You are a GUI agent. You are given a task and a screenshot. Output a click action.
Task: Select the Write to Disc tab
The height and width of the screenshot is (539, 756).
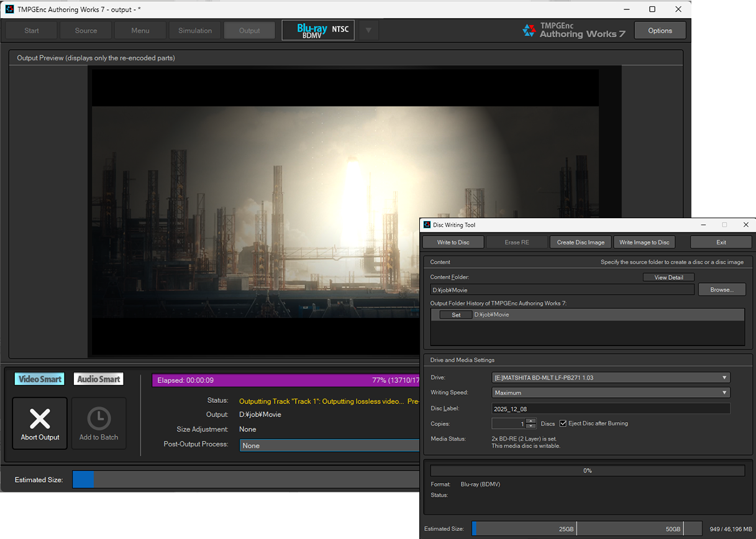pyautogui.click(x=453, y=242)
